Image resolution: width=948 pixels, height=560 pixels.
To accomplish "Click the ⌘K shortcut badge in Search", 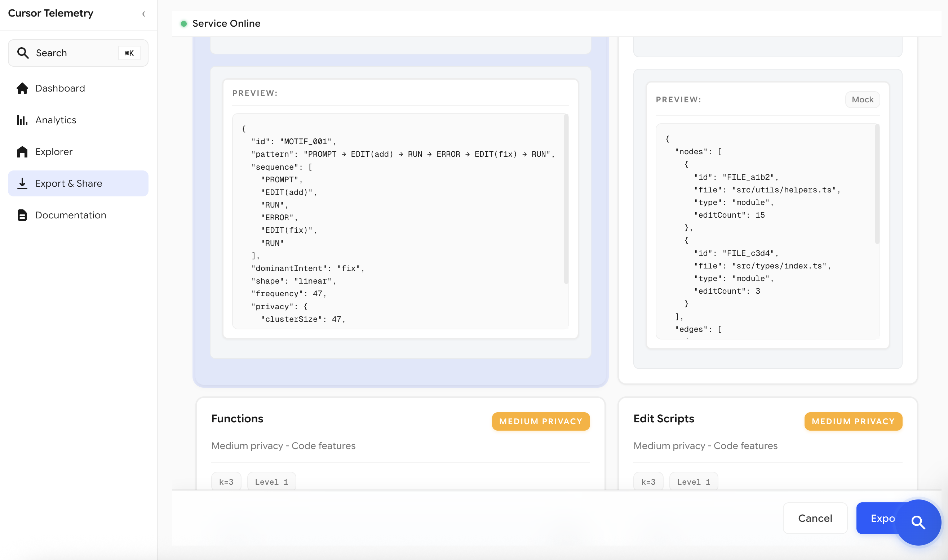I will [x=129, y=53].
